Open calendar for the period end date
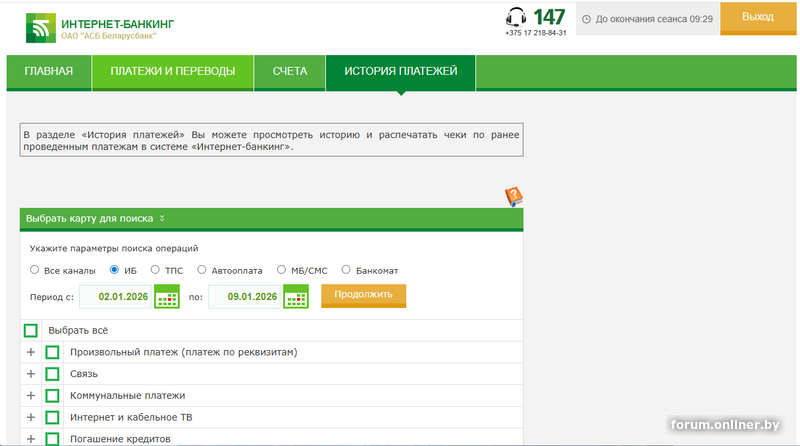Image resolution: width=800 pixels, height=446 pixels. pyautogui.click(x=296, y=296)
